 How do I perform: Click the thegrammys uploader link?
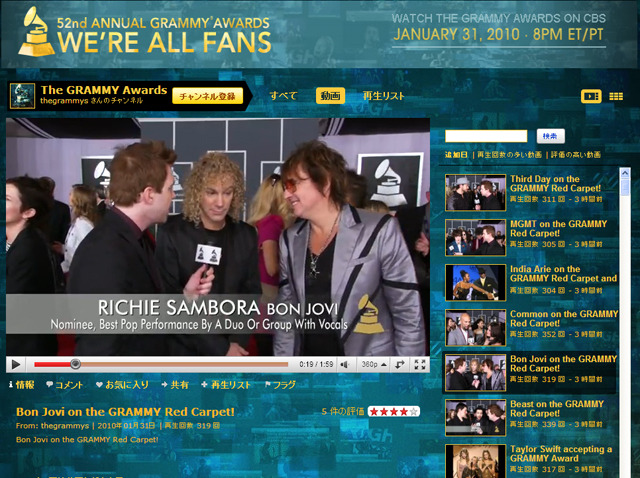tap(65, 426)
